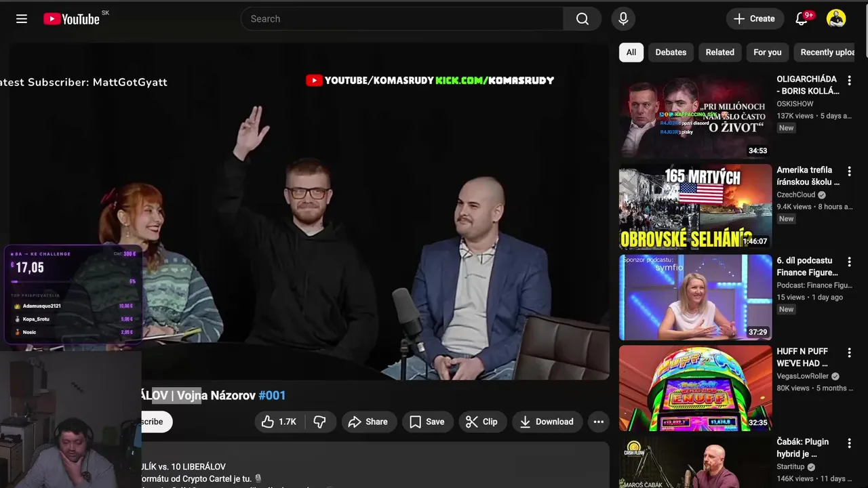The image size is (868, 488).
Task: Open the Finance Figure podcast thumbnail
Action: pyautogui.click(x=695, y=298)
